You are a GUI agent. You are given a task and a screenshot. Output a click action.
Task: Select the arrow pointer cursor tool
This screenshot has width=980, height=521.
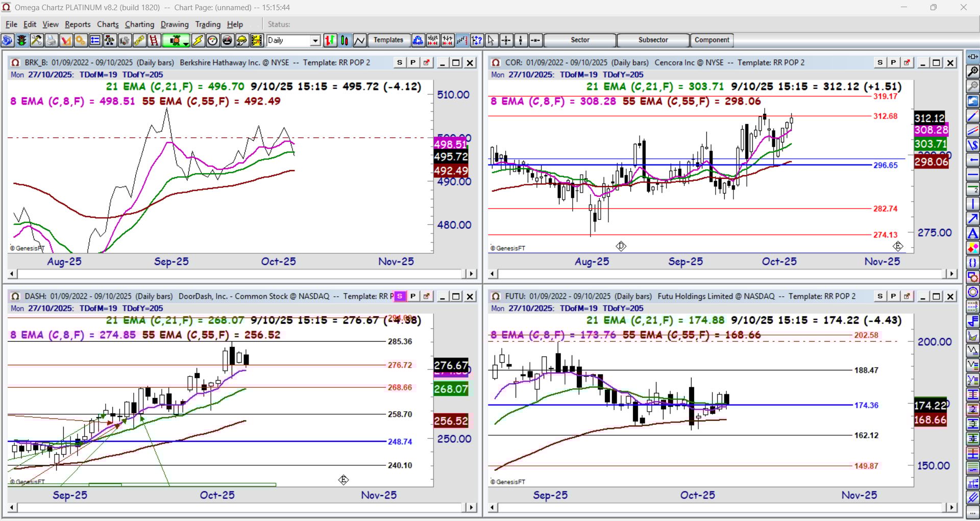click(492, 40)
